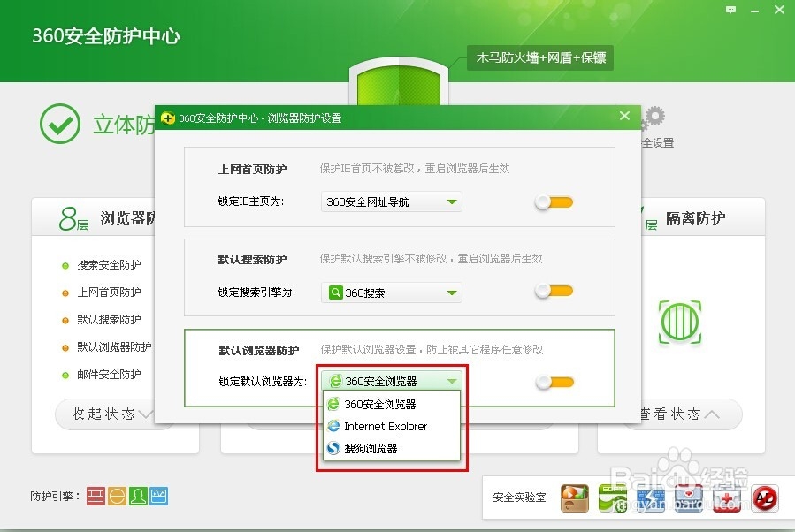Toggle the 默认浏览器防护 switch off
The height and width of the screenshot is (532, 795).
click(553, 382)
